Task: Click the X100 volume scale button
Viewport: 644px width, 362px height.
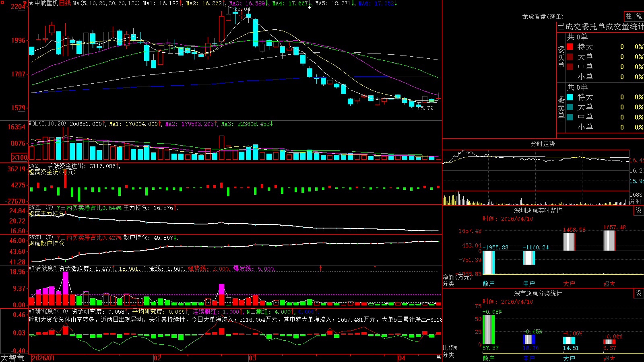Action: (19, 157)
